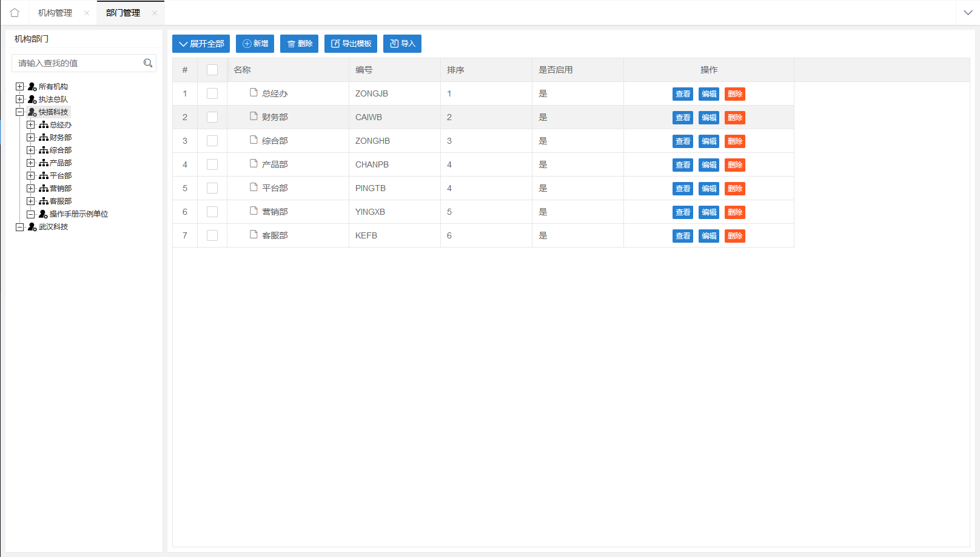Click 导出模板 export template button
This screenshot has width=980, height=557.
pyautogui.click(x=351, y=44)
